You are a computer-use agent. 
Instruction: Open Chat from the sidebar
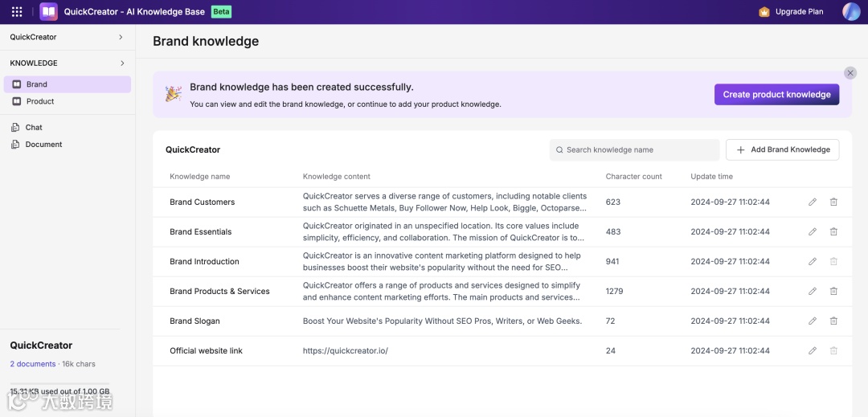(34, 127)
